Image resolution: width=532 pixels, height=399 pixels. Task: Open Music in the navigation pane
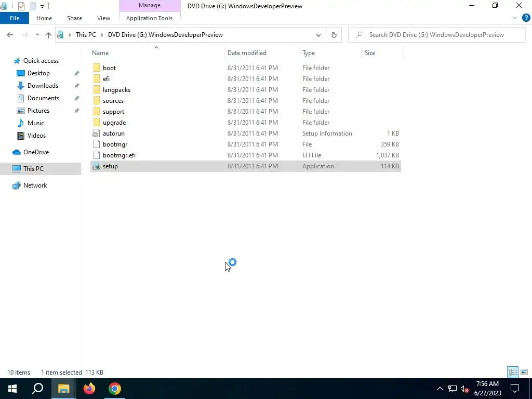coord(36,123)
